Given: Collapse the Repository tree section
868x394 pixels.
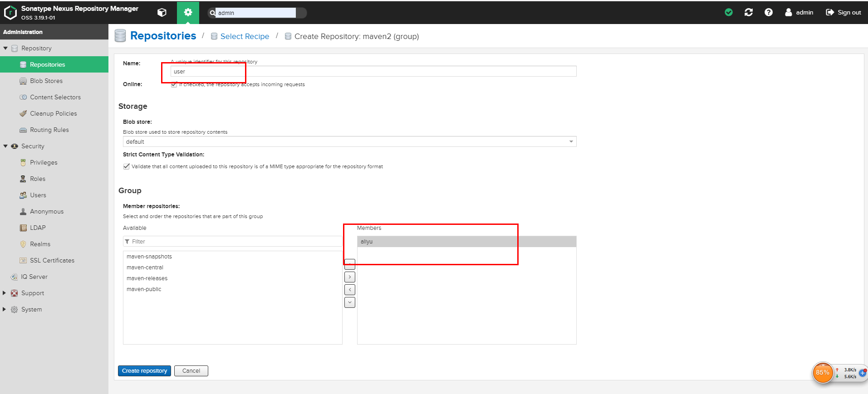Looking at the screenshot, I should (5, 48).
